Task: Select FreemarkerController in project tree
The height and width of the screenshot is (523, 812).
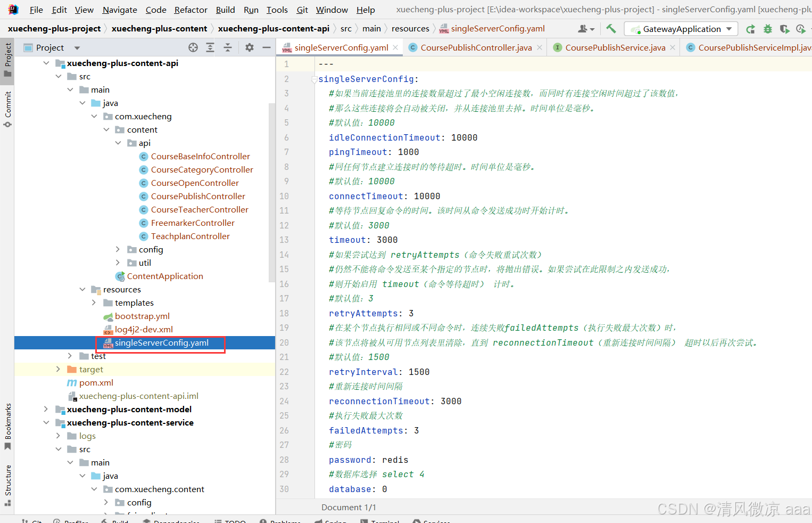Action: (x=193, y=223)
